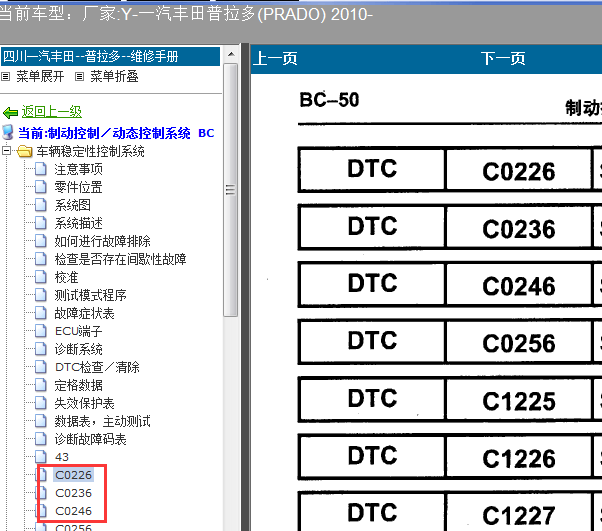Open the 系统图 entry
The image size is (602, 531).
(x=72, y=205)
